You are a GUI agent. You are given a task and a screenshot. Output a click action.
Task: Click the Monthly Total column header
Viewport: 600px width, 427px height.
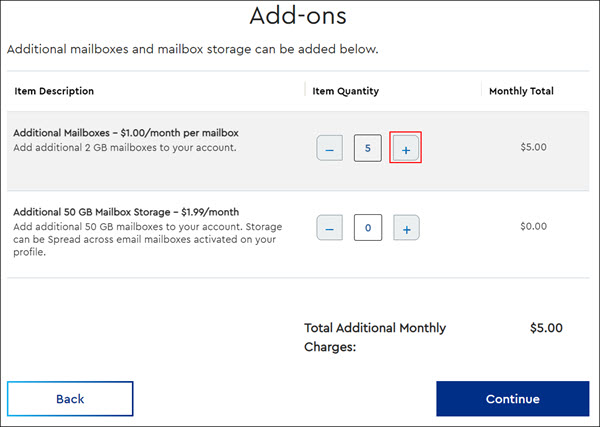tap(521, 91)
